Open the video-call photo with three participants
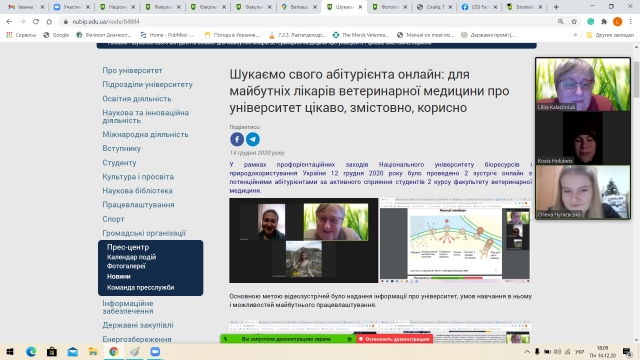Viewport: 640px width, 360px height. pos(304,240)
